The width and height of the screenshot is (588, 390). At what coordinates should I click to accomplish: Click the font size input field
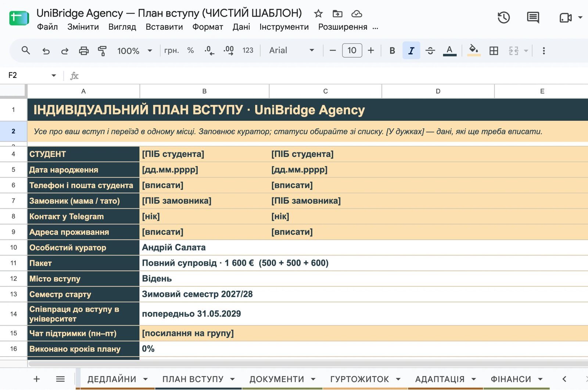click(x=352, y=51)
